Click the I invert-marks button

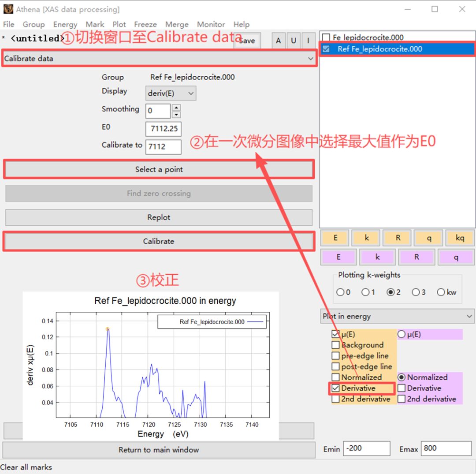(x=309, y=41)
